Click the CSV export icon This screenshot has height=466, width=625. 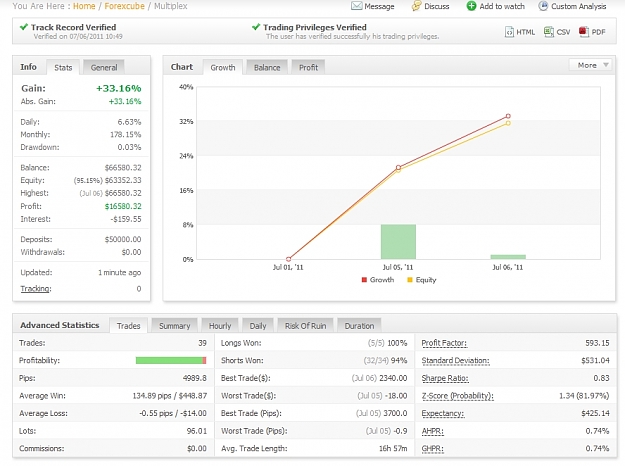[549, 32]
